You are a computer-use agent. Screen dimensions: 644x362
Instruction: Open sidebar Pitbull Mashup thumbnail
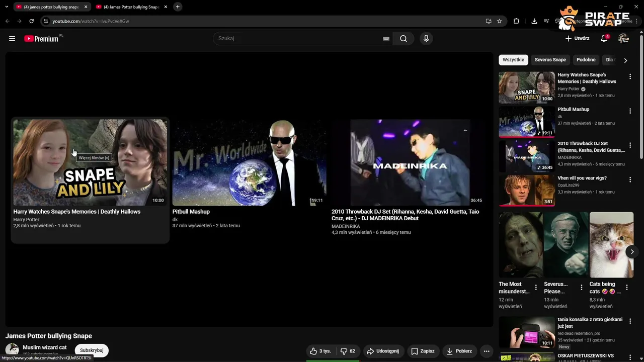[527, 122]
